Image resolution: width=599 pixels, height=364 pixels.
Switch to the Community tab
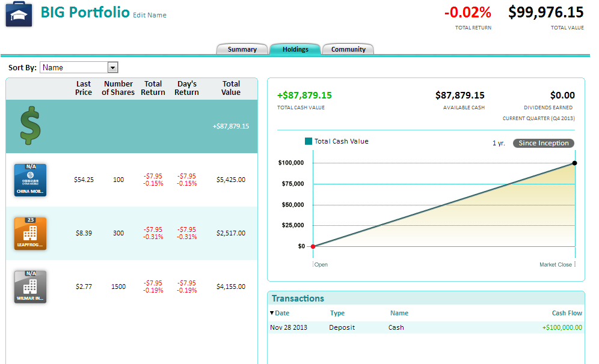tap(348, 49)
